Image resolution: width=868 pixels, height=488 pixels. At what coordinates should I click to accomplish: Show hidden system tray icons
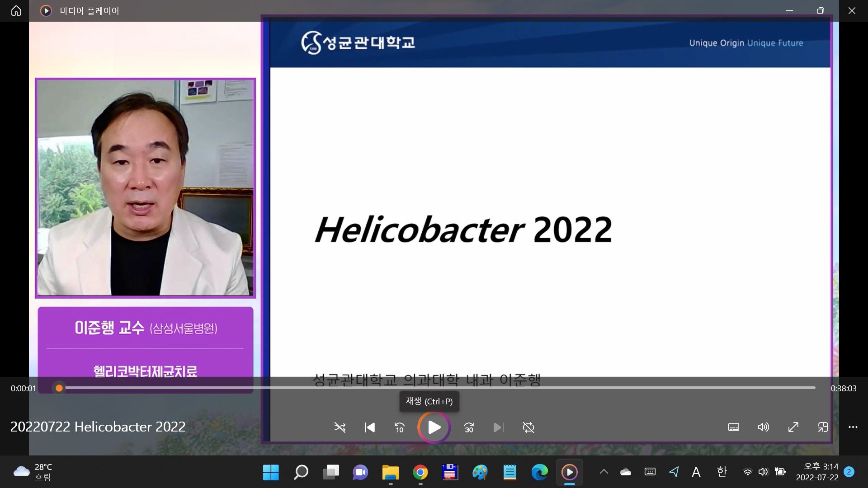click(604, 472)
